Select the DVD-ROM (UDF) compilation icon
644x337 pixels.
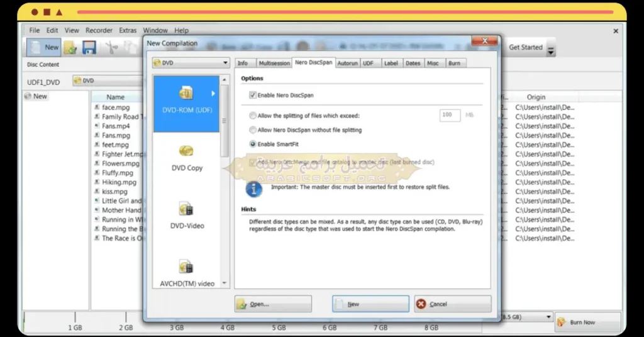[186, 94]
